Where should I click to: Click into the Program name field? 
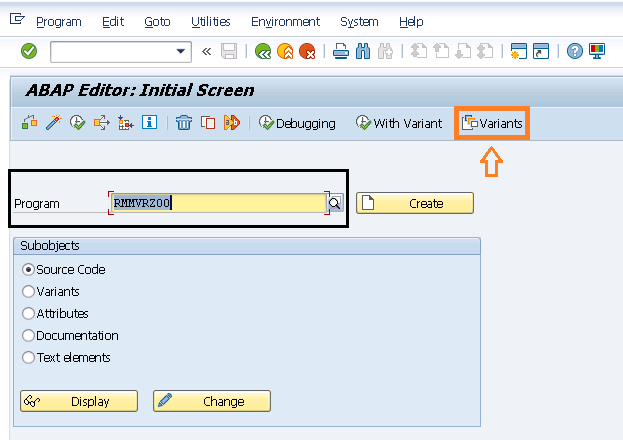219,203
